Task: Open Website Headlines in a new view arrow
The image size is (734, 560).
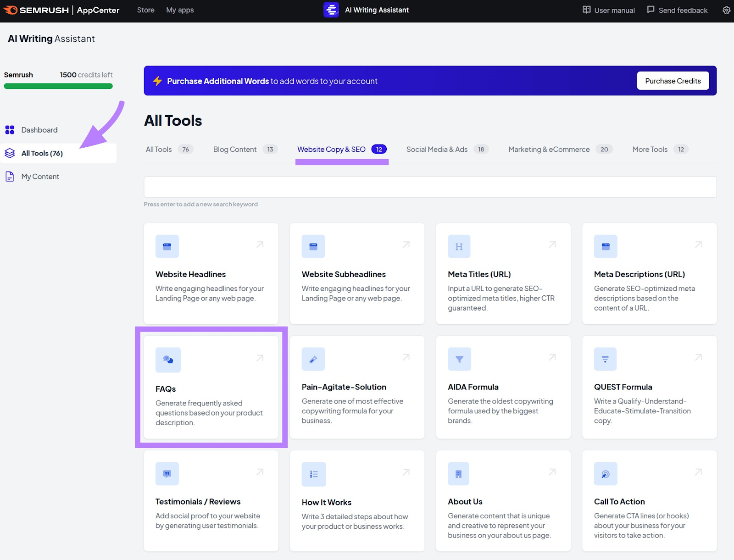Action: coord(260,245)
